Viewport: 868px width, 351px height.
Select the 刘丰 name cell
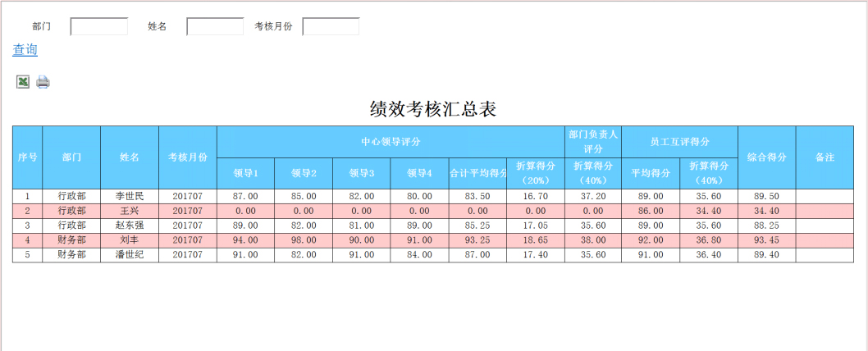130,240
